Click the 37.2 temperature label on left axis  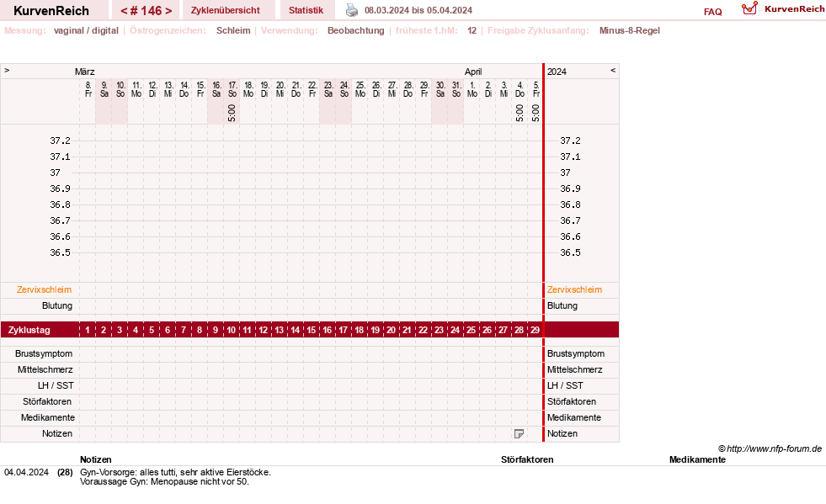tap(60, 141)
